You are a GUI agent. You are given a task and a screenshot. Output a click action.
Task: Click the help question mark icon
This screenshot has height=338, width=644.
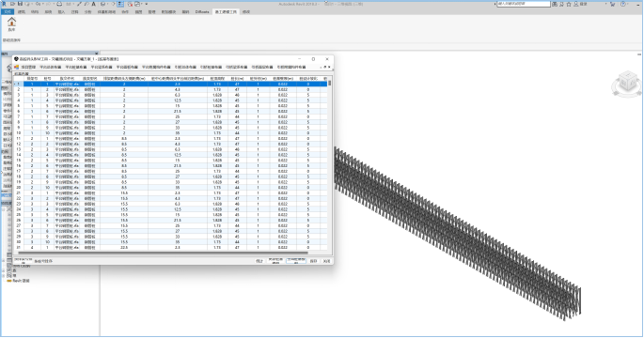(623, 4)
